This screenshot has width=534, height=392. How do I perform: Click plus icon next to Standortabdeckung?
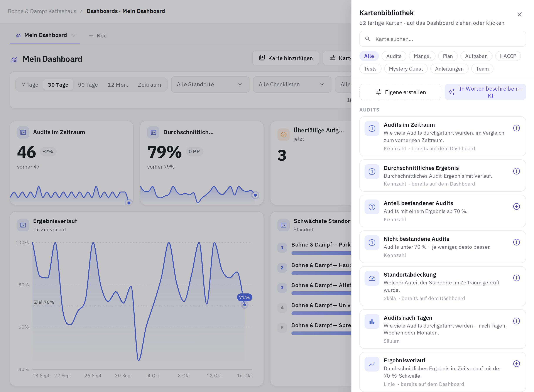[516, 278]
